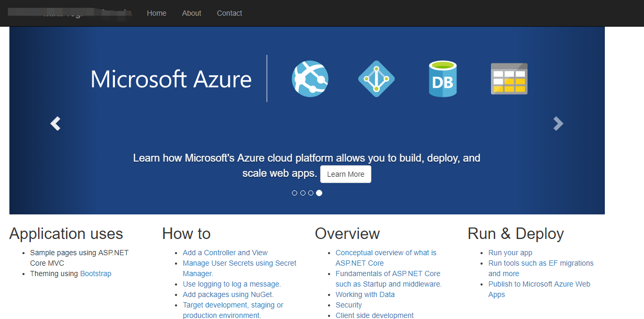This screenshot has height=319, width=644.
Task: Select the fourth active carousel dot
Action: pyautogui.click(x=319, y=193)
